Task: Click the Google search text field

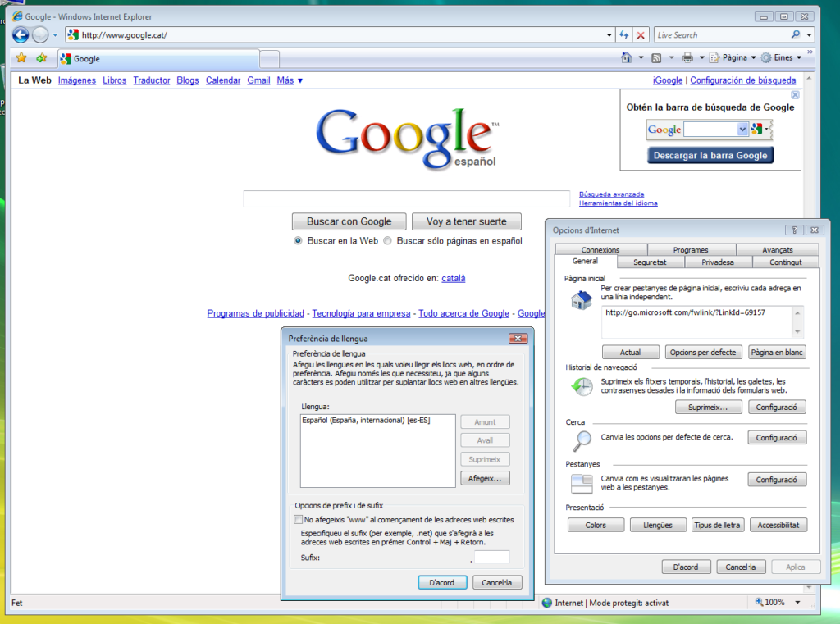Action: point(406,198)
